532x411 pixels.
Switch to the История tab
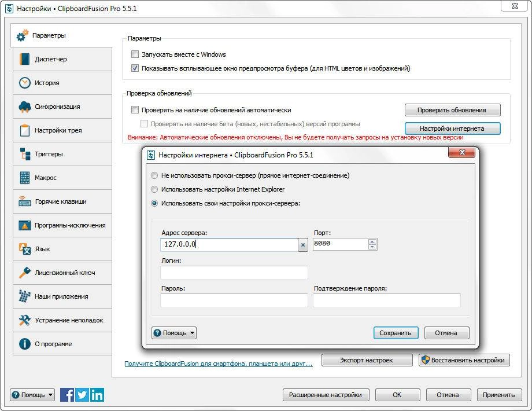pos(62,83)
